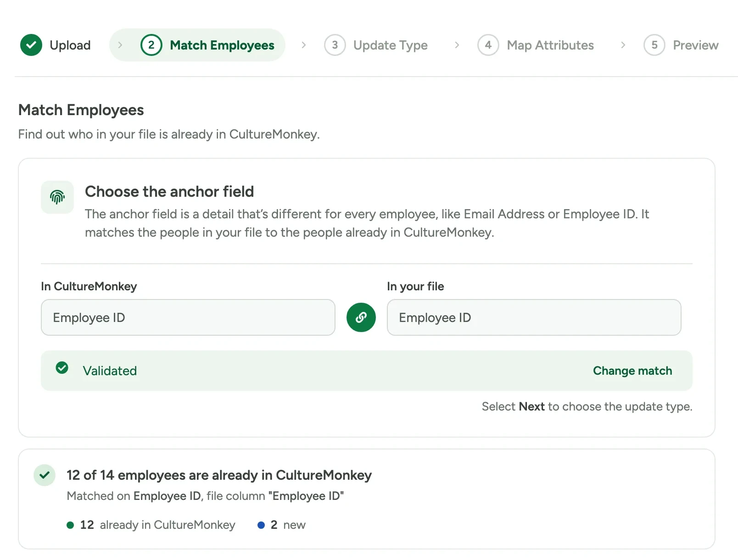The width and height of the screenshot is (738, 560).
Task: Click '12 of 14 employees are already' heading
Action: [x=219, y=475]
